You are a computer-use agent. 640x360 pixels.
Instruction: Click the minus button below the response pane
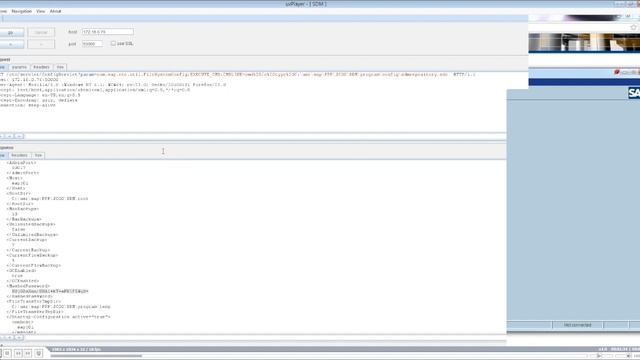(19, 338)
